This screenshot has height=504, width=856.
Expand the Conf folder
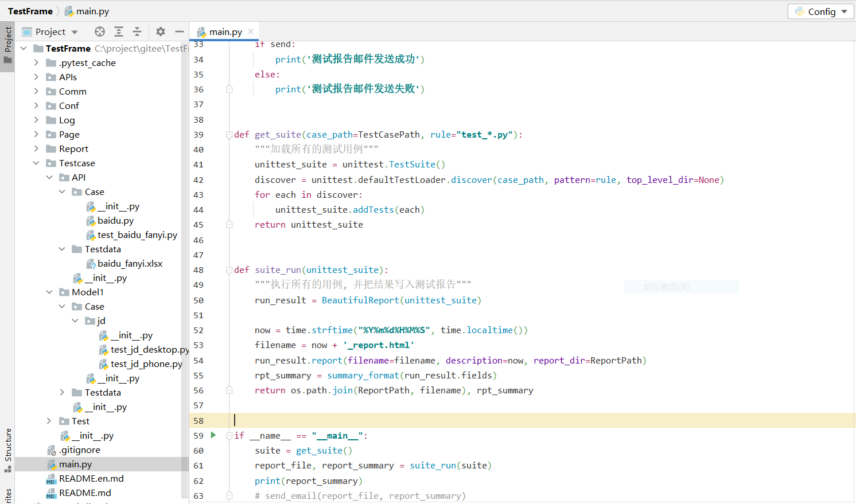(36, 106)
